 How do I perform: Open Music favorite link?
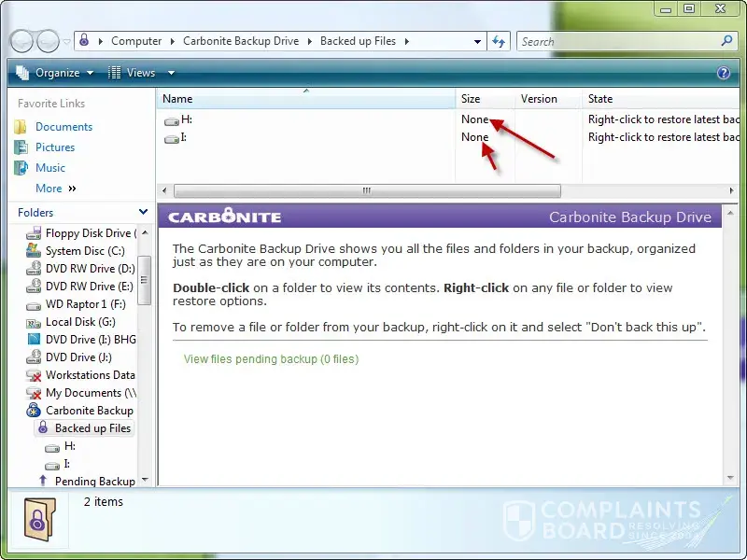[50, 168]
